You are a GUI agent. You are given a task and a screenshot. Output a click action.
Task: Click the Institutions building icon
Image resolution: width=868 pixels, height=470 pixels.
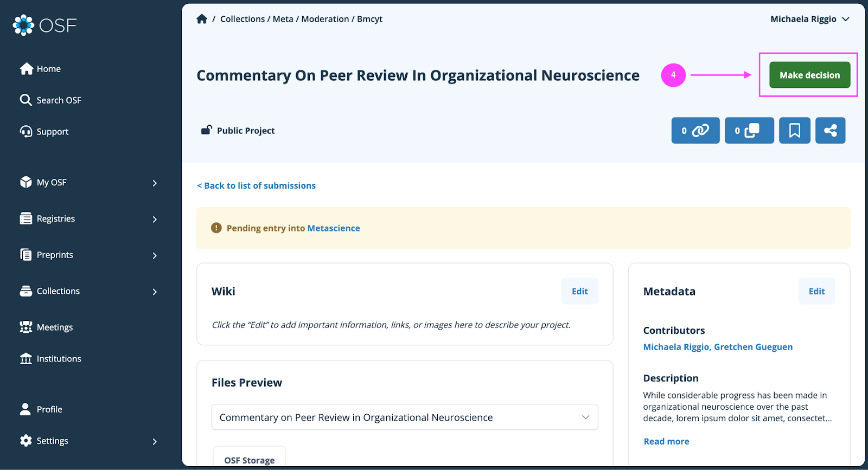click(x=25, y=358)
